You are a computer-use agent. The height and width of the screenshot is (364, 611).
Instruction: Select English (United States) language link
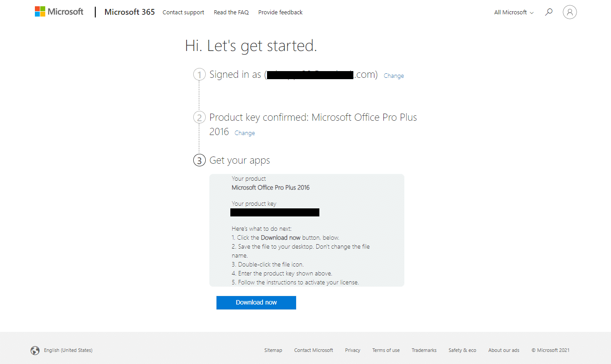tap(68, 351)
